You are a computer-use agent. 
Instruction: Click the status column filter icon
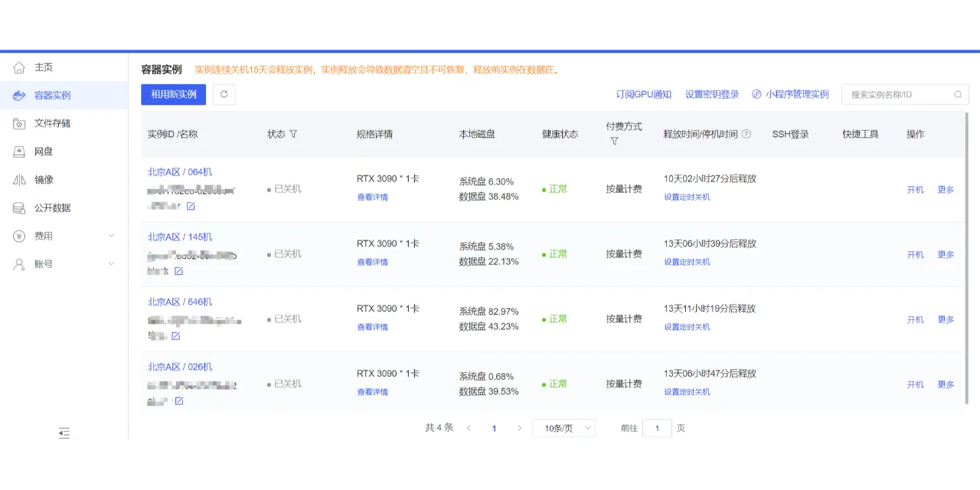pyautogui.click(x=293, y=134)
